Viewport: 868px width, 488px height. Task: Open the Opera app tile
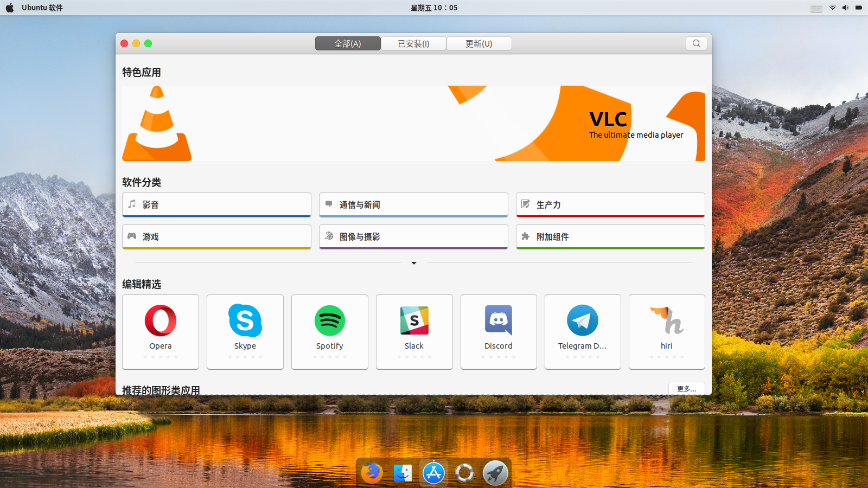pos(161,332)
